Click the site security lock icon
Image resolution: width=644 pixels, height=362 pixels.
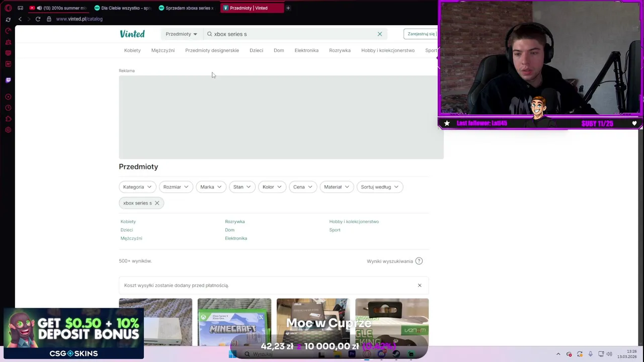[x=49, y=19]
